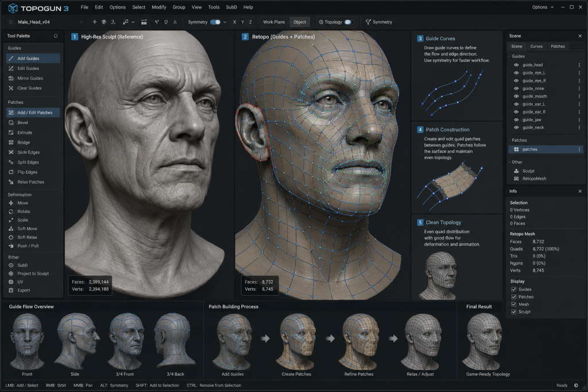Uncheck the Mesh display checkbox
Viewport: 588px width, 392px height.
(514, 304)
